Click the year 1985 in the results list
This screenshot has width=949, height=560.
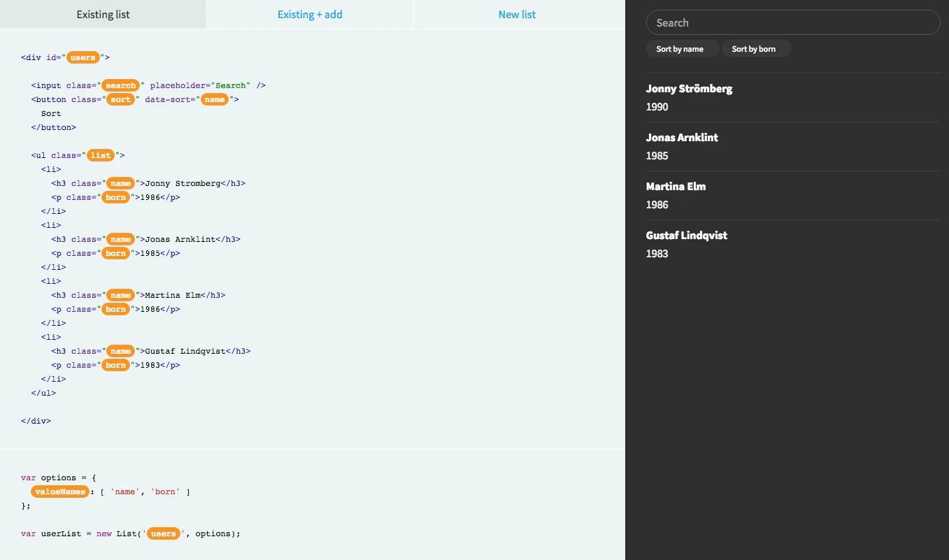coord(657,156)
